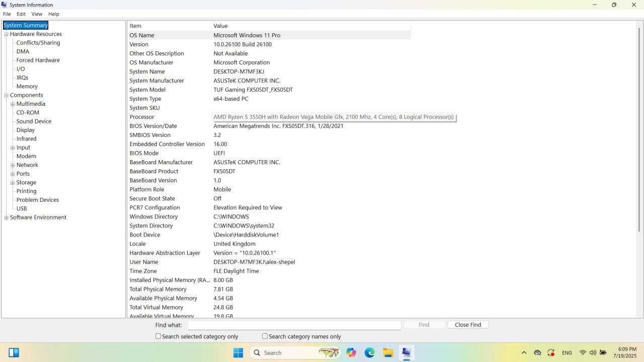
Task: Select Display under Components
Action: (26, 130)
